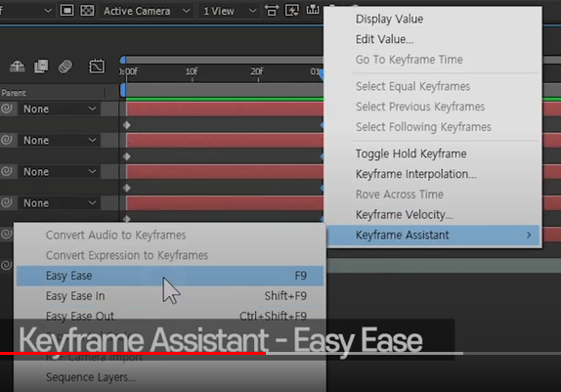Image resolution: width=561 pixels, height=392 pixels.
Task: Open first layer's parent None dropdown
Action: 60,109
